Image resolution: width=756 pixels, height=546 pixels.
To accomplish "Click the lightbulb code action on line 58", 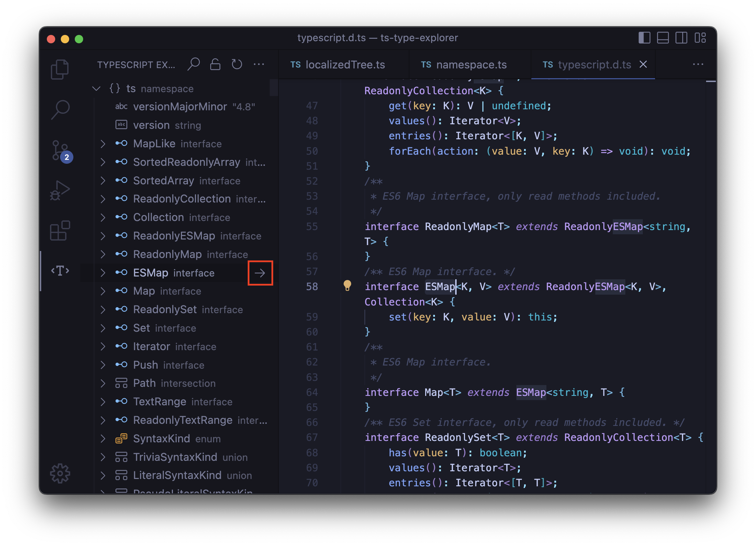I will (x=347, y=286).
